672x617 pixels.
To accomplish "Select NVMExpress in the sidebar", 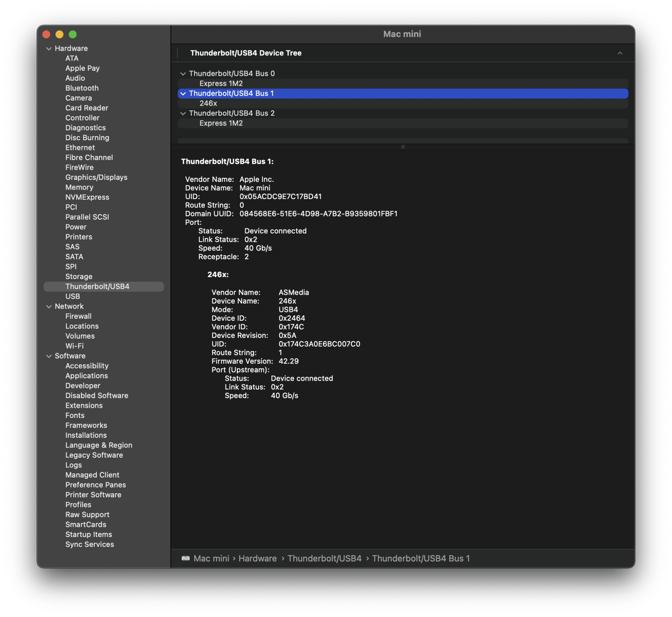I will click(87, 197).
